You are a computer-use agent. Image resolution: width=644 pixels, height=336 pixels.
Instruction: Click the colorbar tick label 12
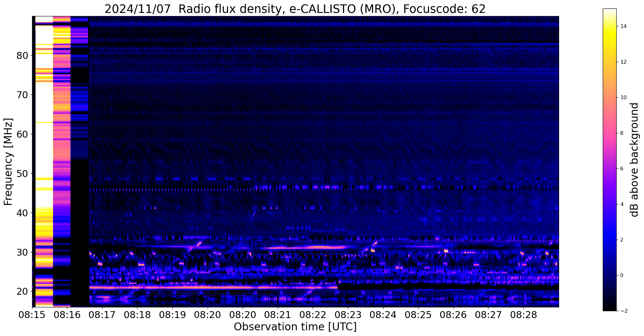click(623, 62)
